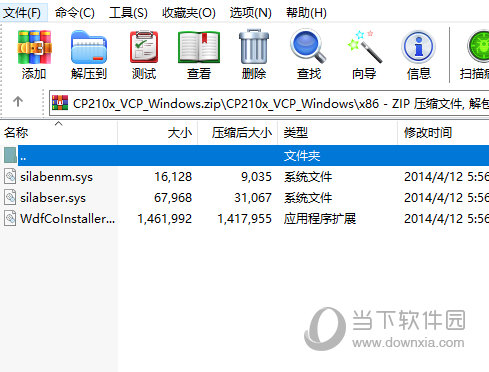Open the 帮助(H) menu
This screenshot has width=489, height=372.
(x=306, y=13)
